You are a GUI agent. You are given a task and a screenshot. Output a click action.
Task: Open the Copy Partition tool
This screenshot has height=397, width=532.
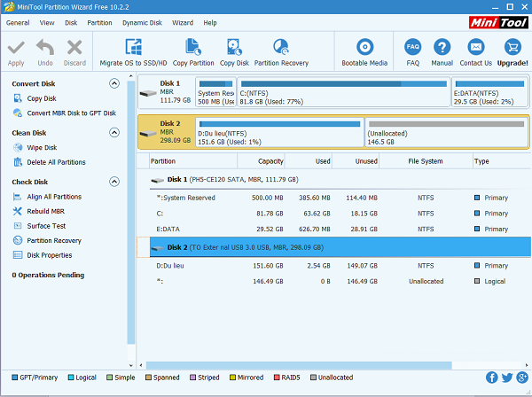click(x=192, y=47)
